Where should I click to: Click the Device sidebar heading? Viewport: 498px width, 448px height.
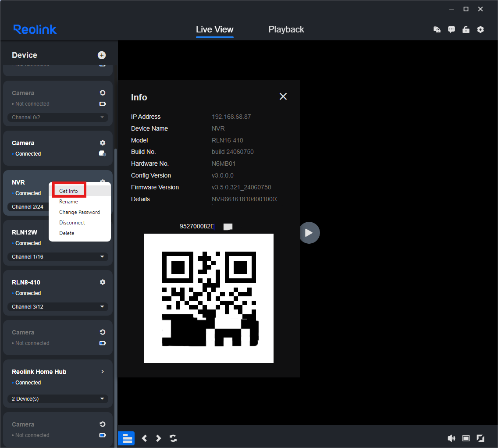pyautogui.click(x=25, y=55)
